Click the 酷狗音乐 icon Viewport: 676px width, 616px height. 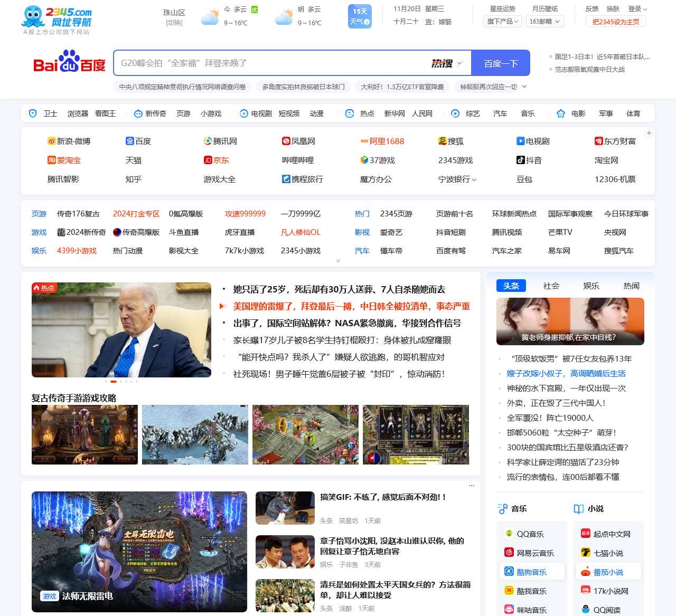coord(509,572)
